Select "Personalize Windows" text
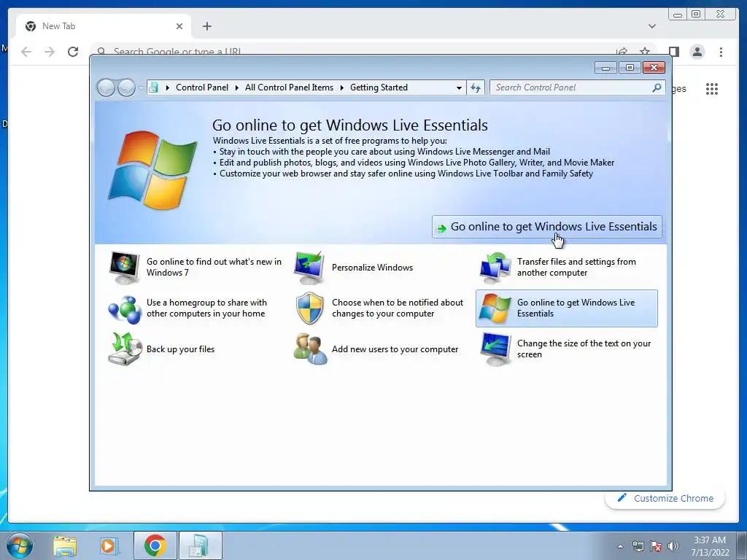 pyautogui.click(x=373, y=268)
